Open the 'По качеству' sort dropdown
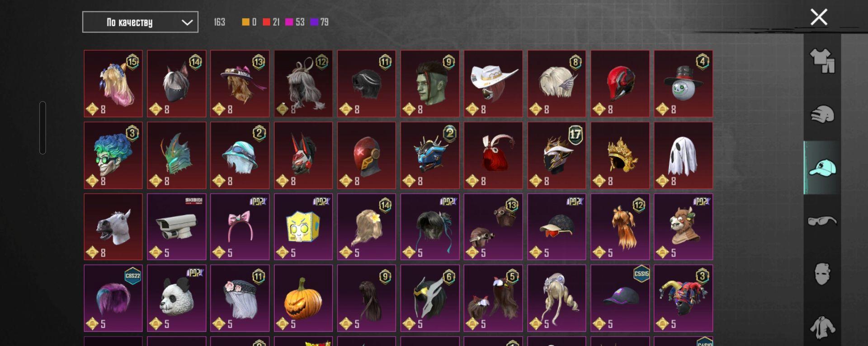 140,22
